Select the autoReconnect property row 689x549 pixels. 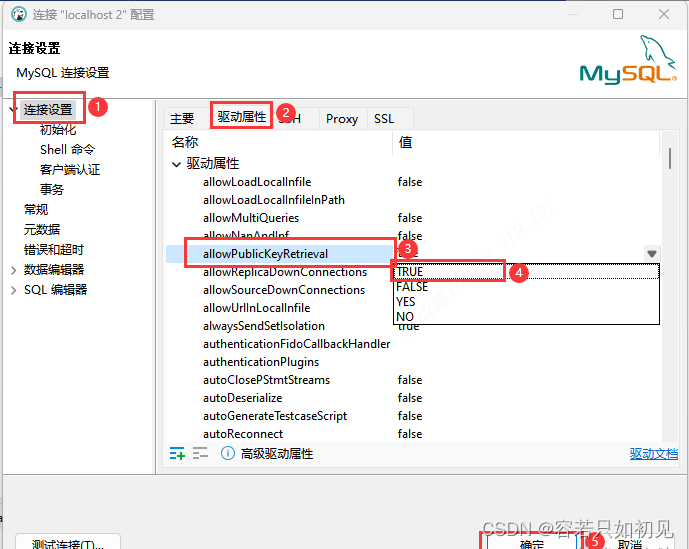coord(412,434)
